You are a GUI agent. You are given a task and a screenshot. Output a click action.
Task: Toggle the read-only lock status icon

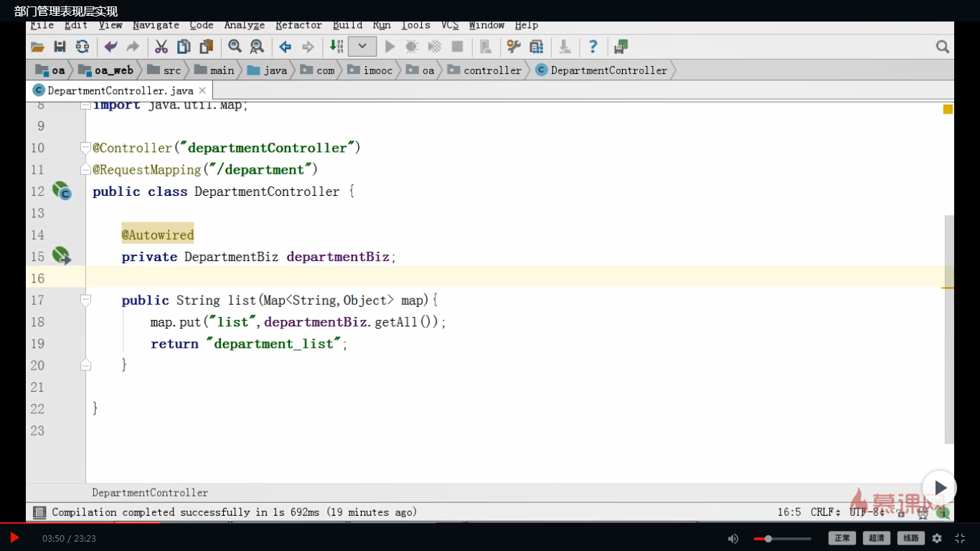click(x=901, y=513)
